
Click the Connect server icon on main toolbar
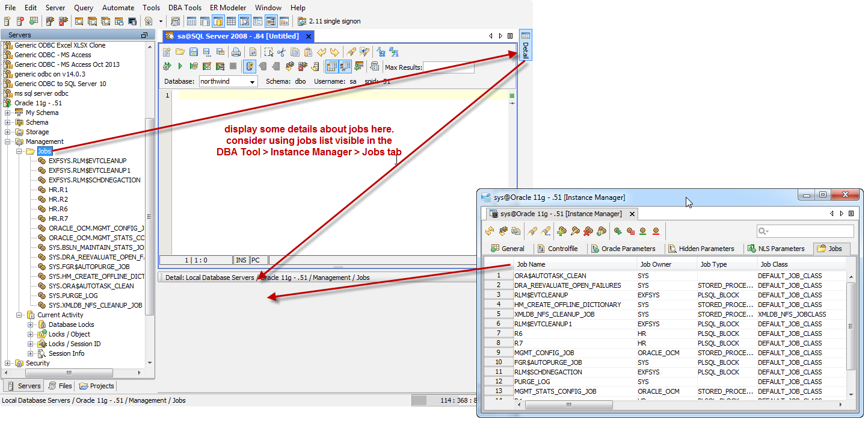tap(49, 21)
